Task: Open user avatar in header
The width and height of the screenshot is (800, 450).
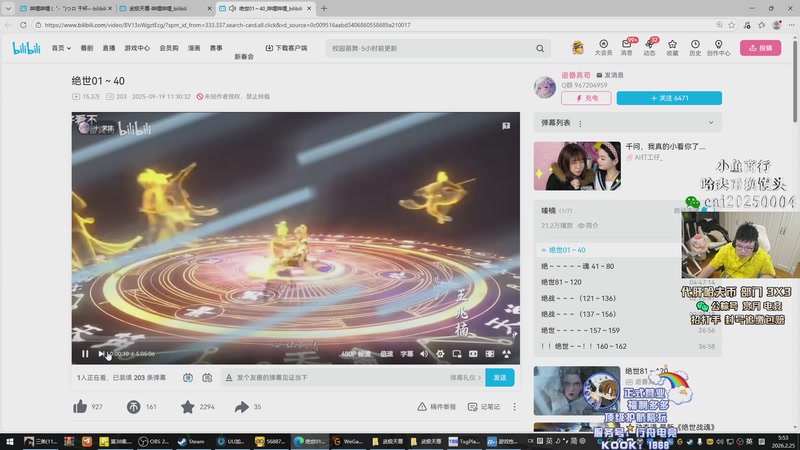Action: 578,48
